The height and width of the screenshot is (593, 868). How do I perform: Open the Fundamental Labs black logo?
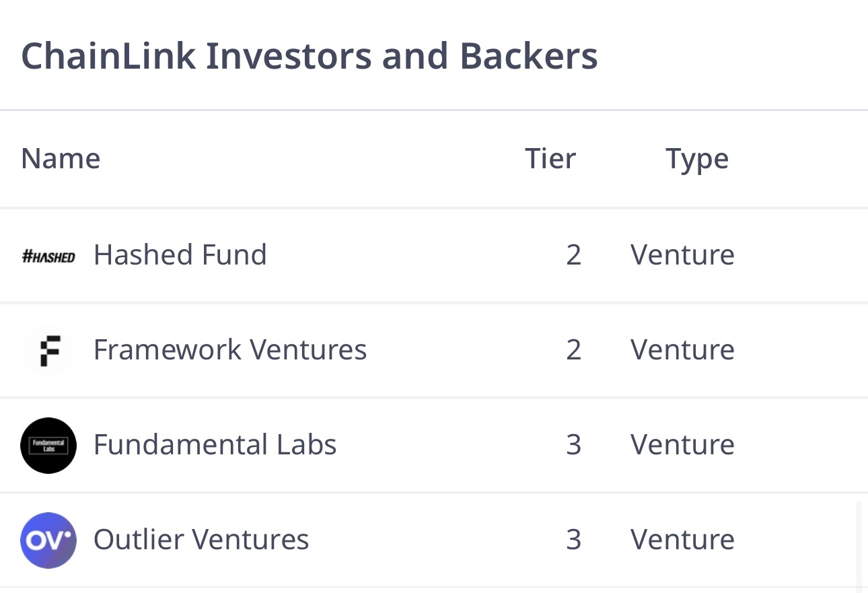tap(48, 446)
